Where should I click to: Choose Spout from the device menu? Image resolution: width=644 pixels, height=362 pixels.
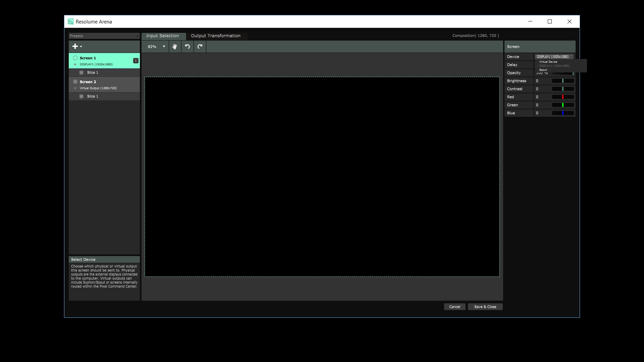(x=543, y=70)
